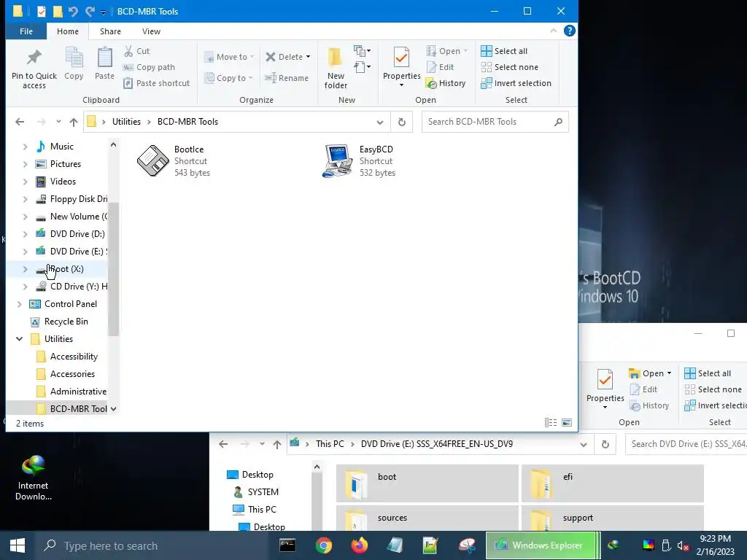Switch to details view in status bar
Screen dimensions: 747x560
551,422
